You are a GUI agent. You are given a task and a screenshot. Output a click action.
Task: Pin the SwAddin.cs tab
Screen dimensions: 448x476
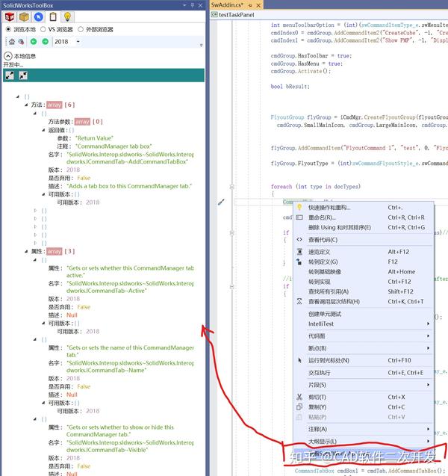[250, 5]
